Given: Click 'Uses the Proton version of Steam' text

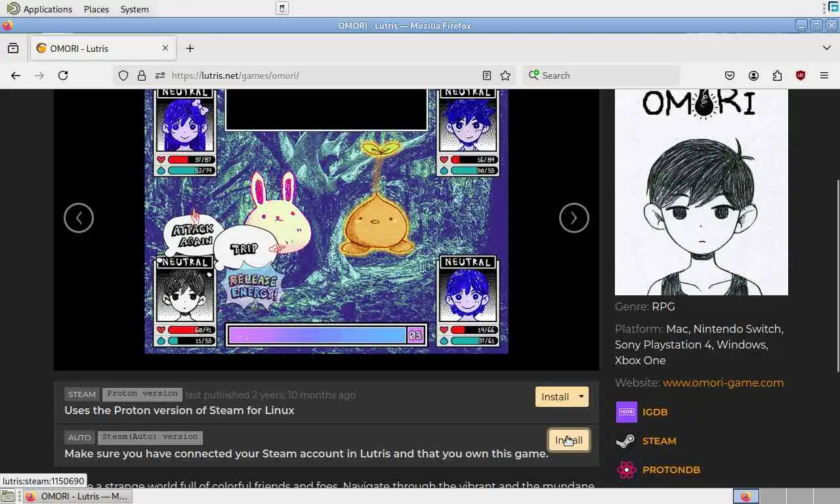Looking at the screenshot, I should pyautogui.click(x=179, y=410).
